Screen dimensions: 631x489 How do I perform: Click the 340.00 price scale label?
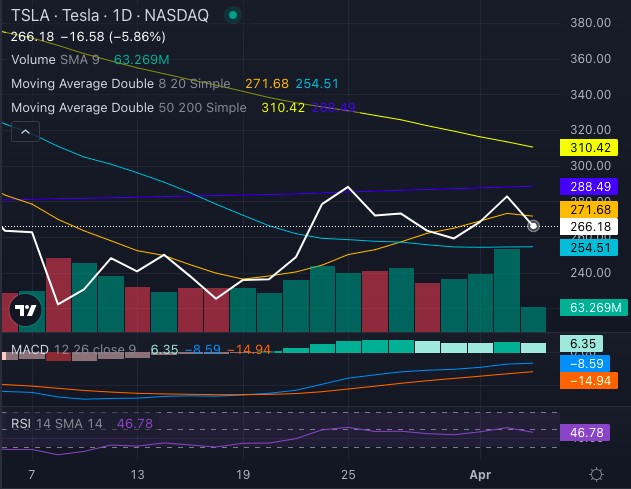590,95
